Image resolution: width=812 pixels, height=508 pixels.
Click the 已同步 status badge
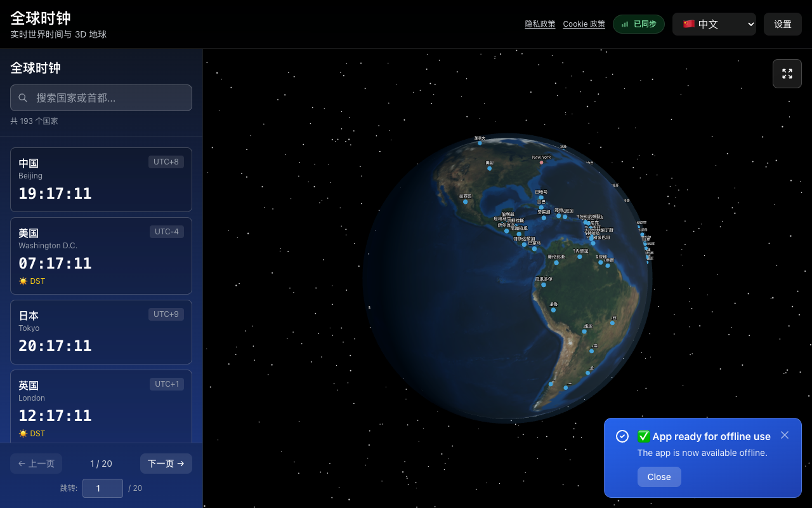pyautogui.click(x=639, y=24)
